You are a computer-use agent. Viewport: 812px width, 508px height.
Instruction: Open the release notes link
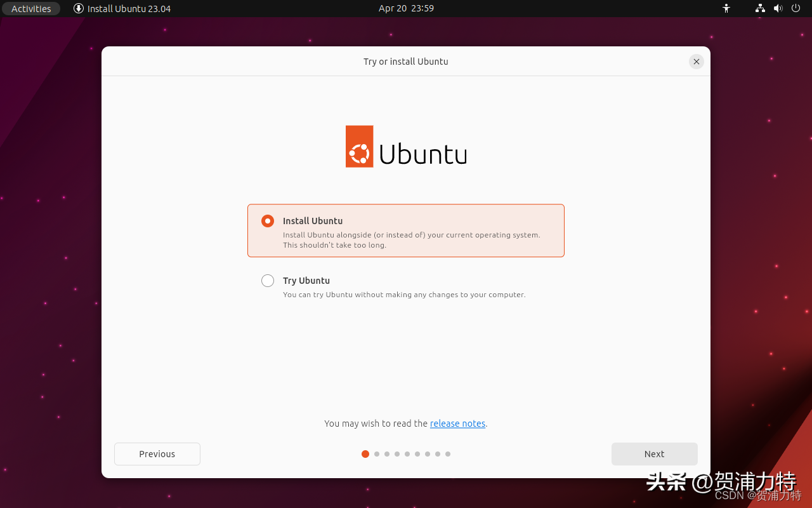(x=457, y=424)
